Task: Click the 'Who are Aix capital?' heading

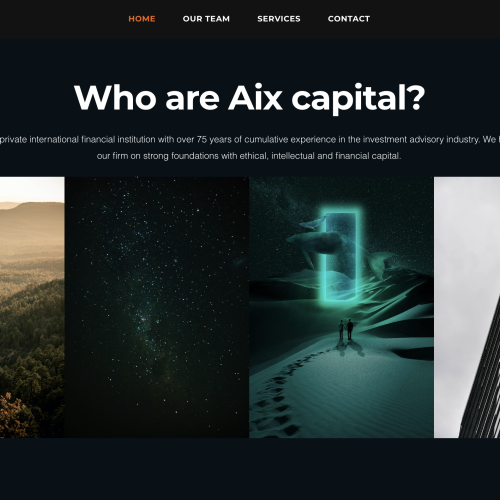Action: pyautogui.click(x=250, y=98)
